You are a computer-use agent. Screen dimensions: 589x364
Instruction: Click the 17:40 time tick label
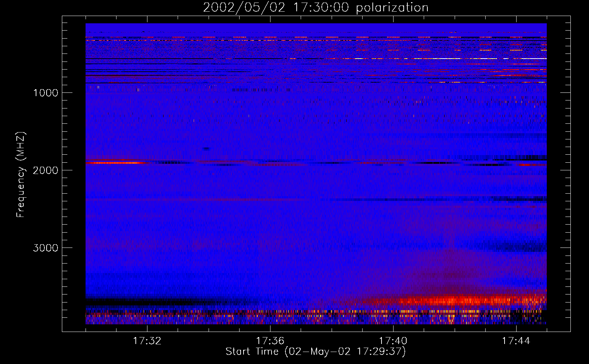393,341
